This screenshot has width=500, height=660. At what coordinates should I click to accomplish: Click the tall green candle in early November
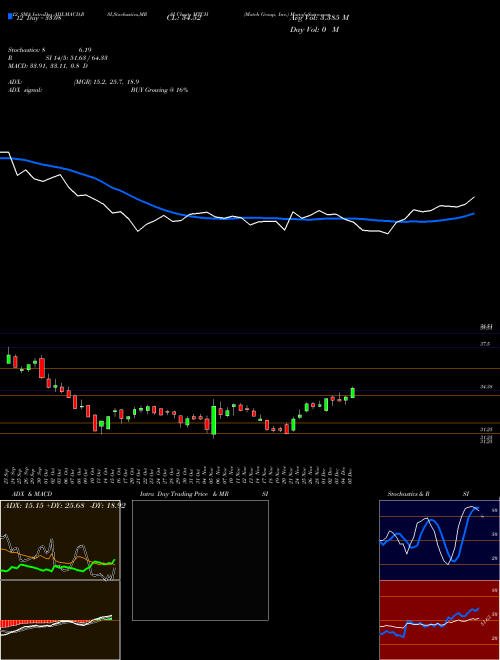[x=214, y=420]
